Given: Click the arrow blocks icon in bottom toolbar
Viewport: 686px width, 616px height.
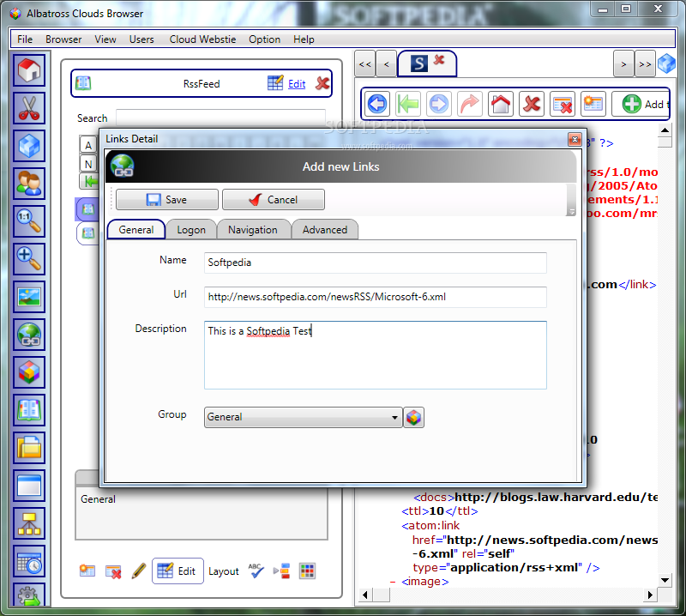Looking at the screenshot, I should (282, 571).
